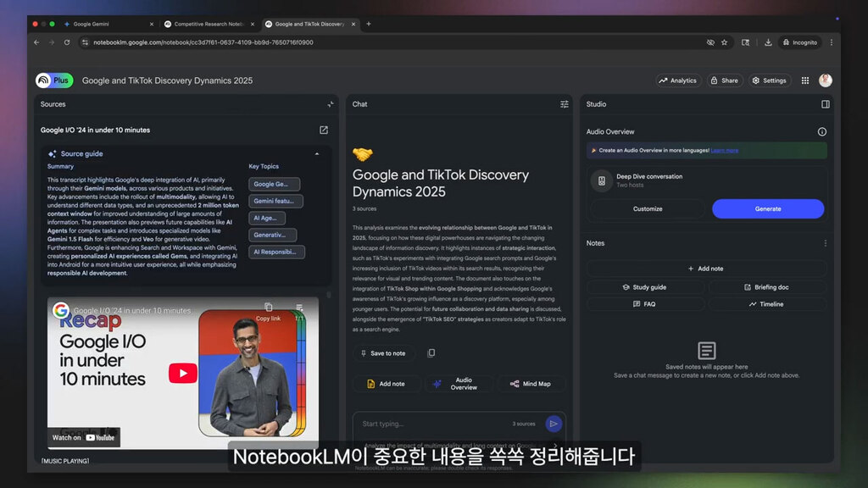Generate a Timeline note
This screenshot has height=488, width=868.
[x=766, y=304]
